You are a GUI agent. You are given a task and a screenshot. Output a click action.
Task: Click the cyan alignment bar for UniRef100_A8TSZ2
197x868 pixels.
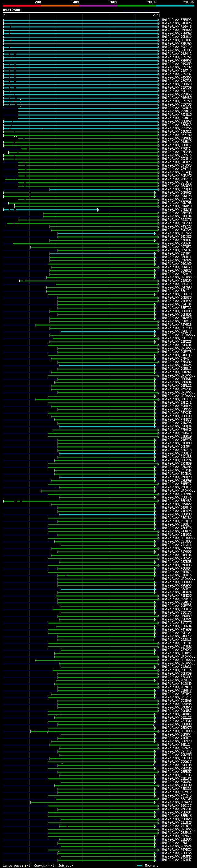point(107,233)
